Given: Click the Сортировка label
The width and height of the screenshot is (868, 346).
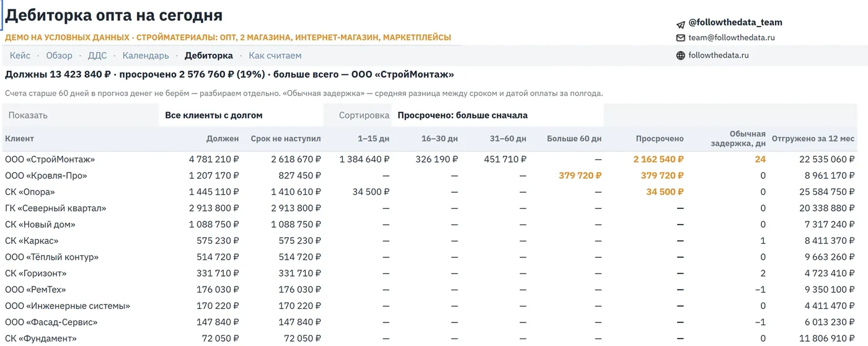Looking at the screenshot, I should [x=364, y=115].
